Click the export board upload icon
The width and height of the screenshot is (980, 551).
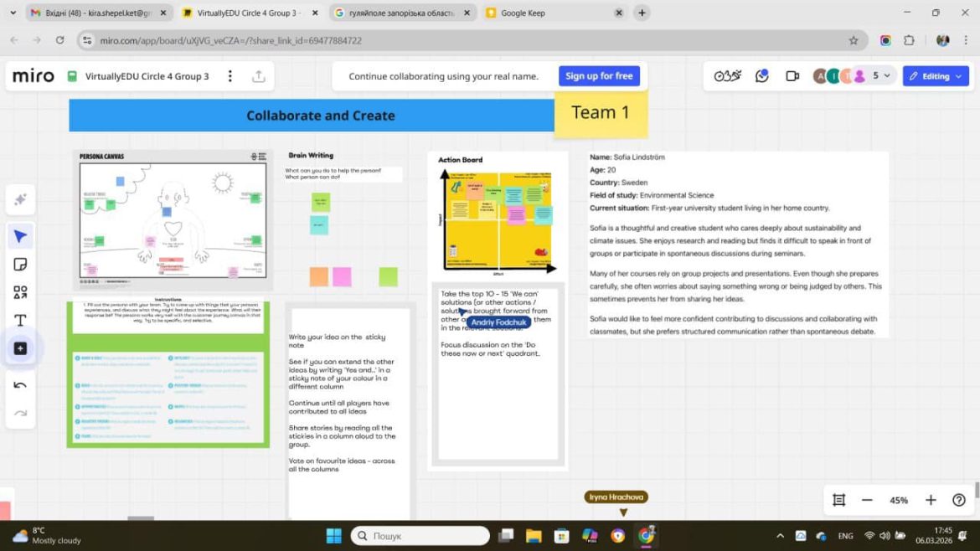point(258,76)
